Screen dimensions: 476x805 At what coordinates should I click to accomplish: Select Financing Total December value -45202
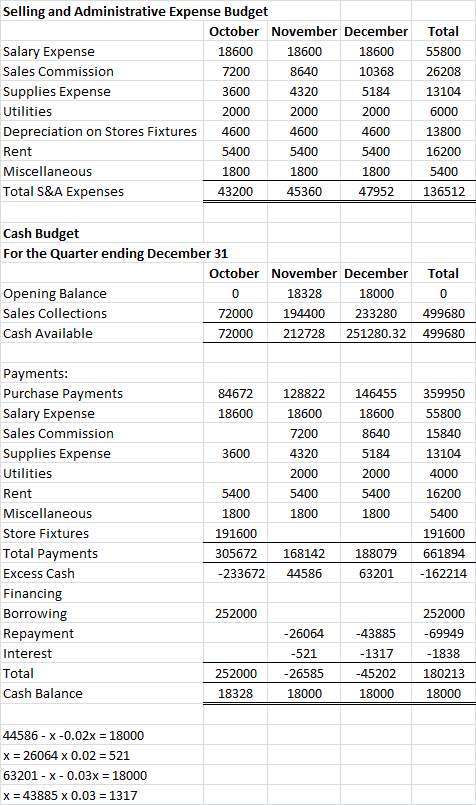point(376,674)
